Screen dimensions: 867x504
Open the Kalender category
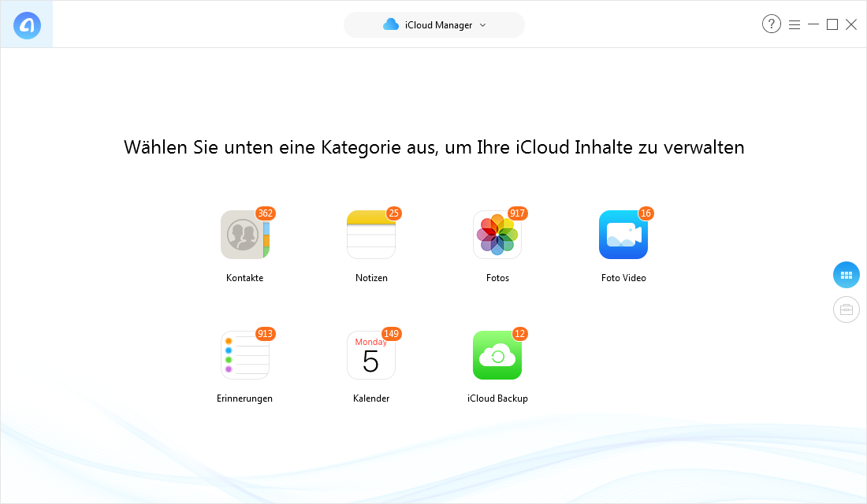coord(370,354)
